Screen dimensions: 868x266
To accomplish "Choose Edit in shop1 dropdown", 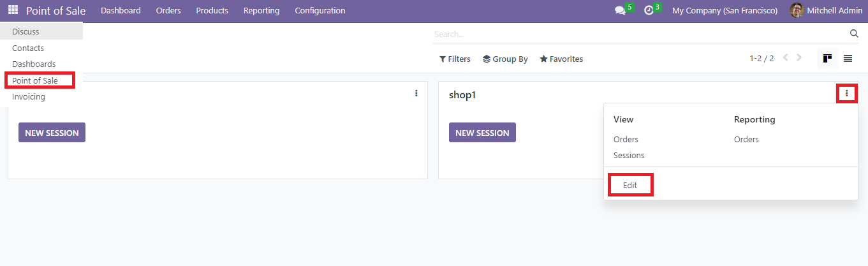I will click(x=630, y=185).
